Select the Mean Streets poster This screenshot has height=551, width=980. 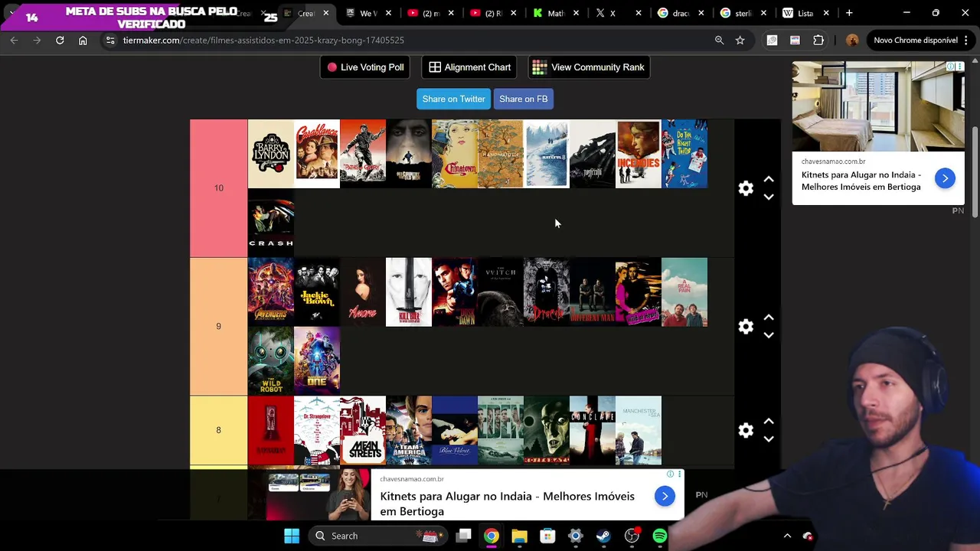click(363, 430)
